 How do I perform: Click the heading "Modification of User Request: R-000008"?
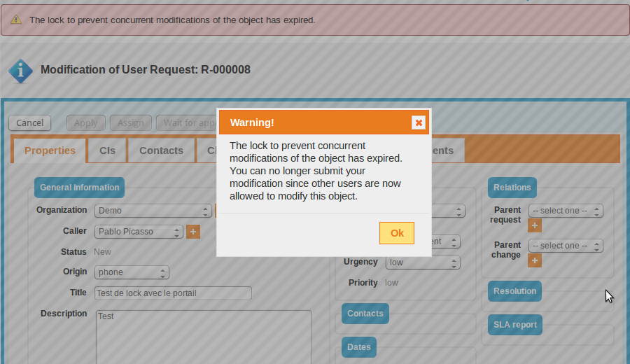pos(146,70)
